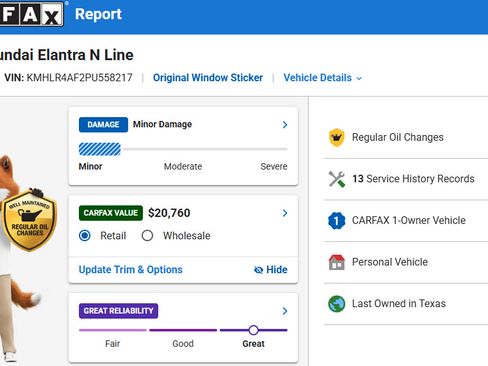The height and width of the screenshot is (366, 488).
Task: Click Last Owned in Texas text
Action: 399,304
